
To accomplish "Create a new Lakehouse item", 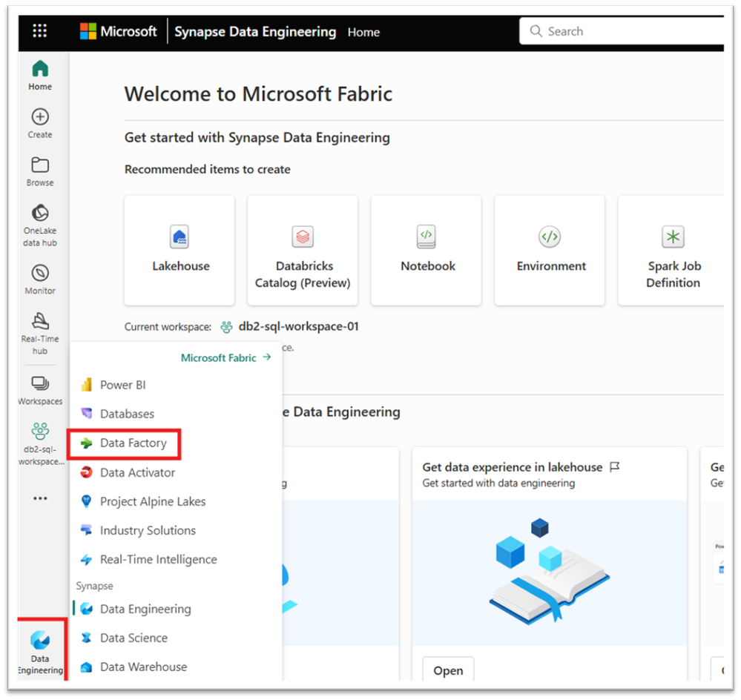I will point(180,251).
